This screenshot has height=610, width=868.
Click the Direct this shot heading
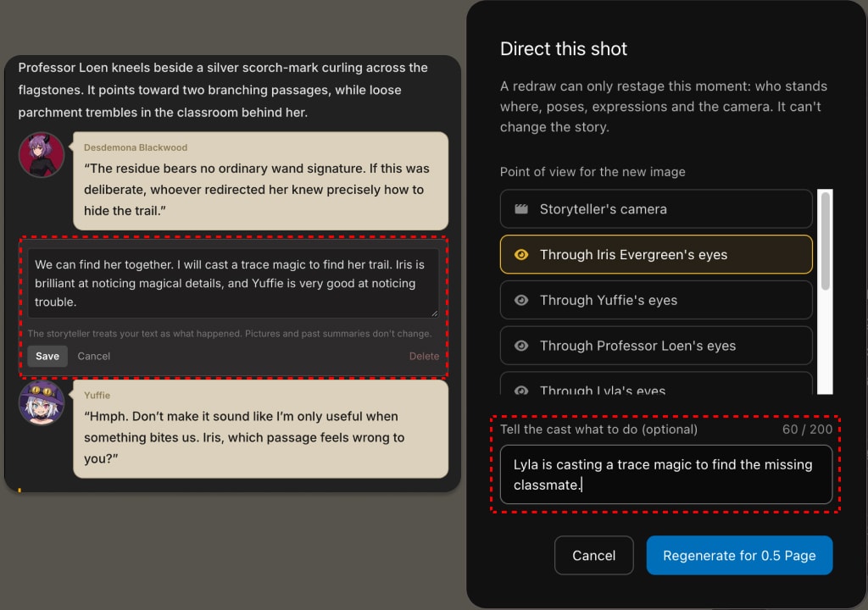point(564,48)
